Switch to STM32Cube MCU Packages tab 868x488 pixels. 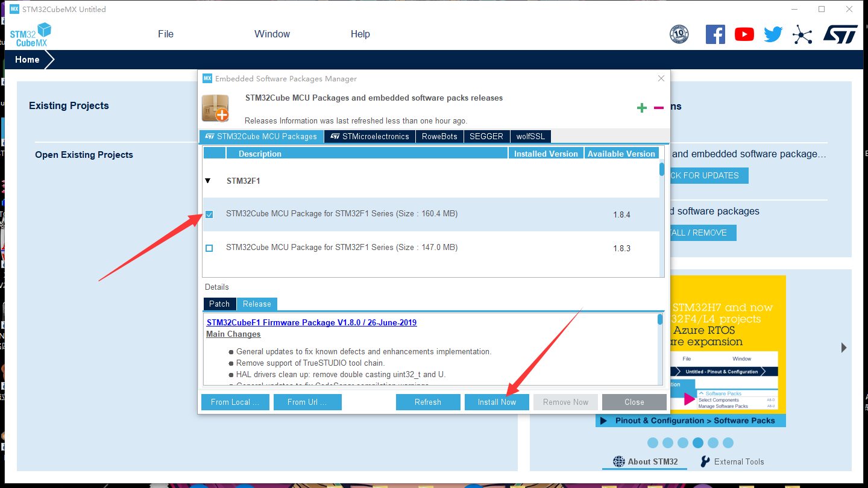(261, 136)
